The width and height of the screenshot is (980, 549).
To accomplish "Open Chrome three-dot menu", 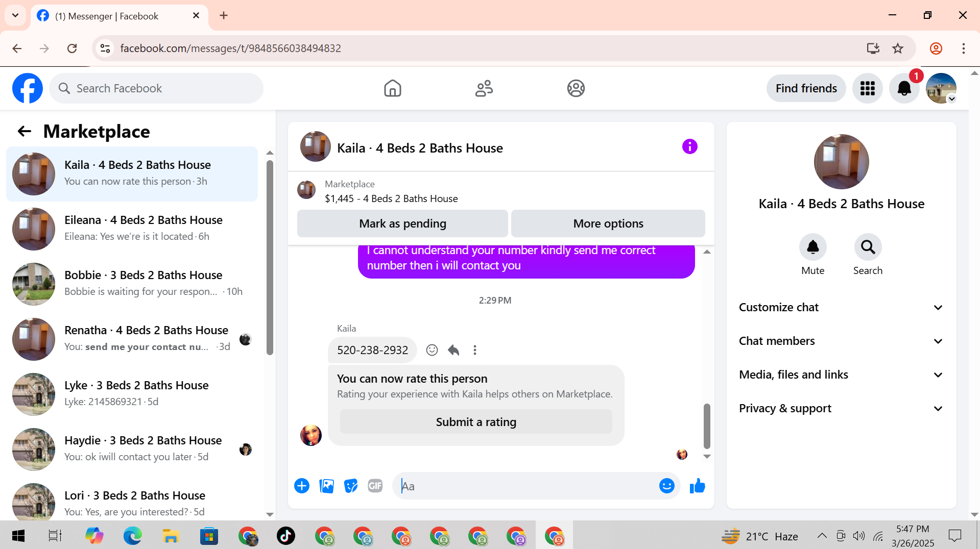I will tap(963, 48).
